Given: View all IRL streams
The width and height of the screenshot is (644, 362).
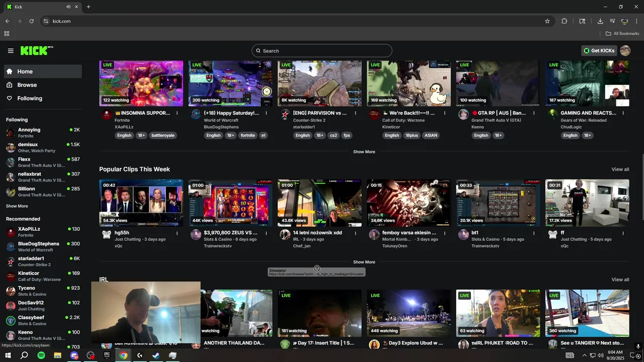Looking at the screenshot, I should click(620, 280).
